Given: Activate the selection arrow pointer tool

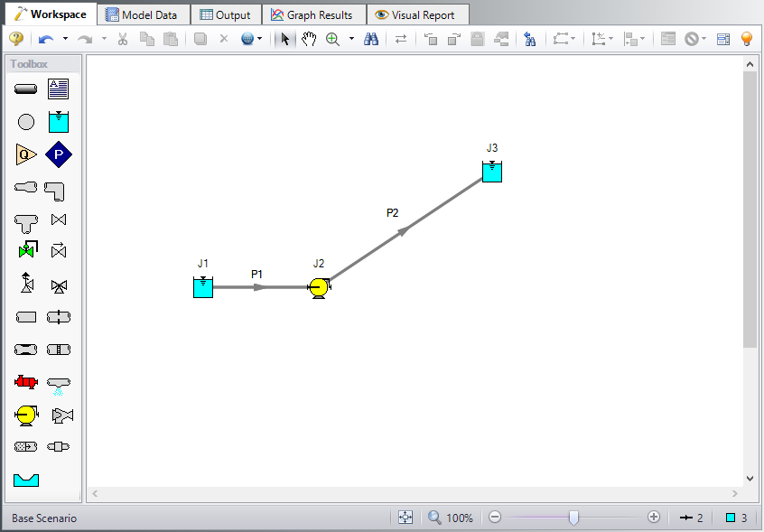Looking at the screenshot, I should pos(285,39).
